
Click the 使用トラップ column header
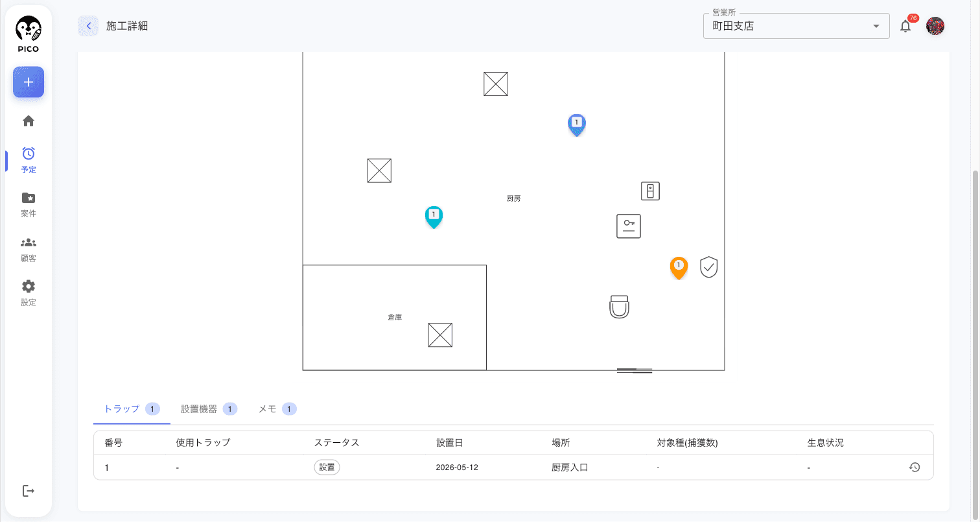(x=203, y=443)
